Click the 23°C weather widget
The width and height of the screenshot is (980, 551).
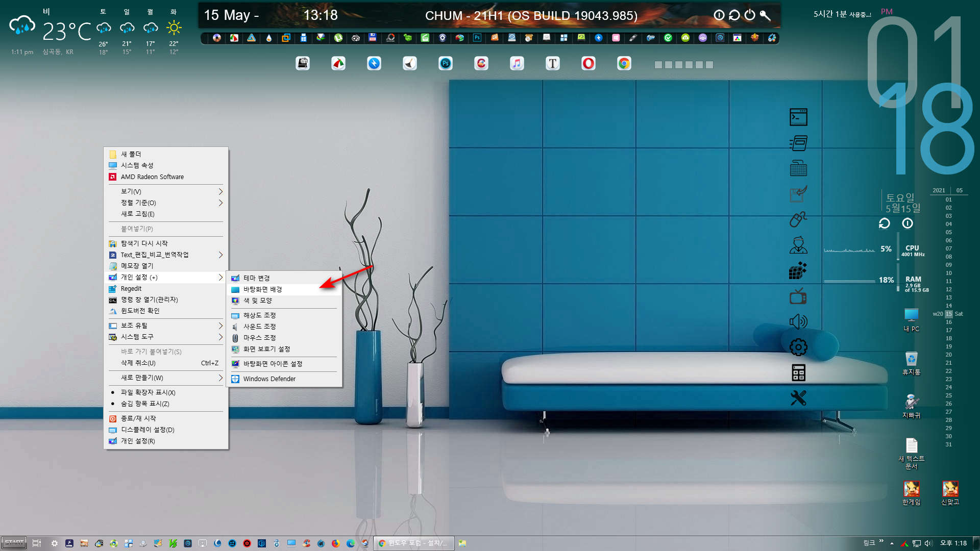pyautogui.click(x=66, y=32)
